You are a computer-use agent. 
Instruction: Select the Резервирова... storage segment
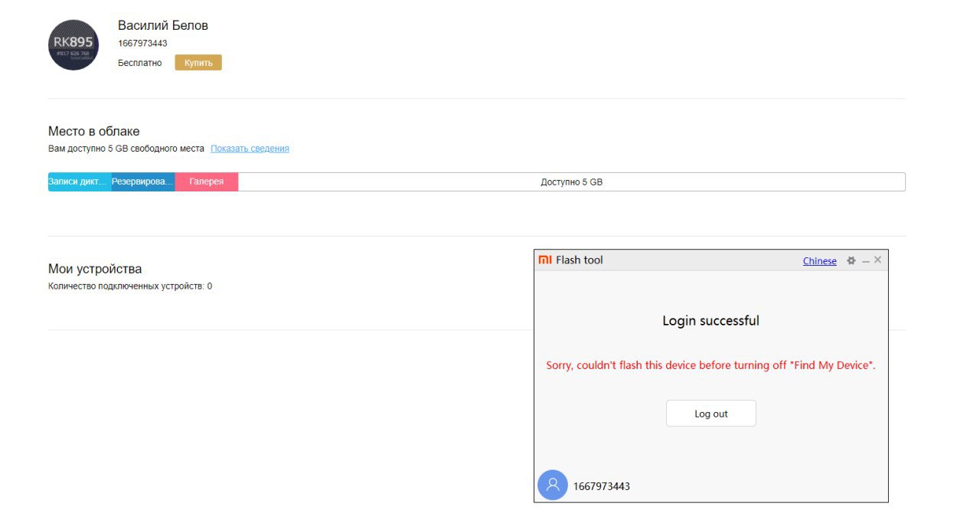[143, 182]
